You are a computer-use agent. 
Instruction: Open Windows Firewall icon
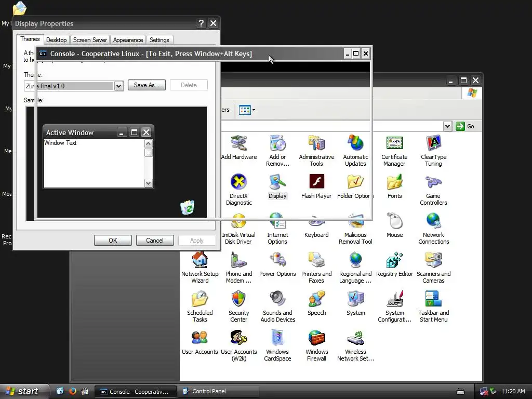pos(316,338)
